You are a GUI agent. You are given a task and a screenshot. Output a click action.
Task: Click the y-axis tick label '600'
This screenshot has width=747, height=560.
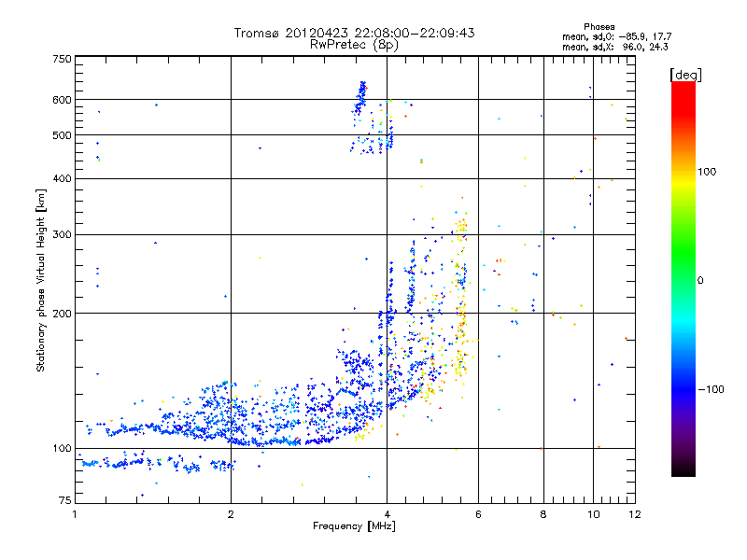point(62,100)
